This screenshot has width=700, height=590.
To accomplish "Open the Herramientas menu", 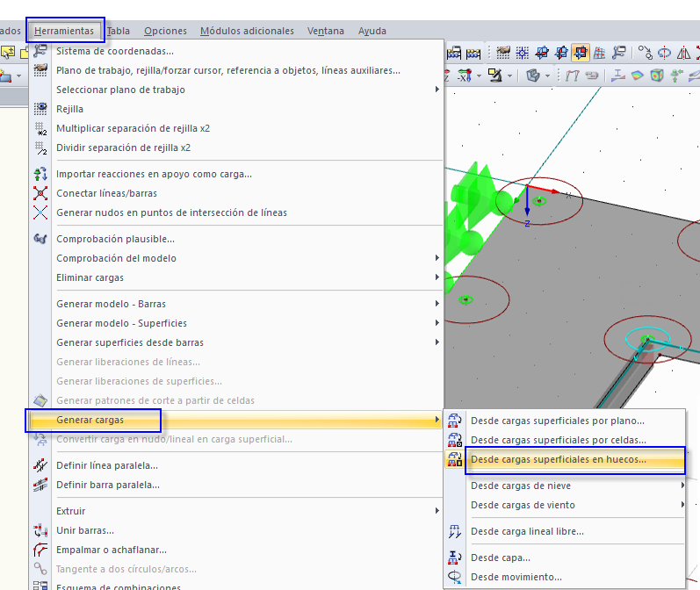I will [x=64, y=31].
